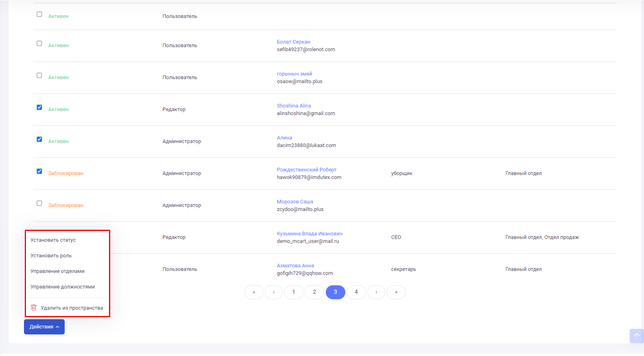644x356 pixels.
Task: Click the уборщик position cell
Action: click(402, 173)
